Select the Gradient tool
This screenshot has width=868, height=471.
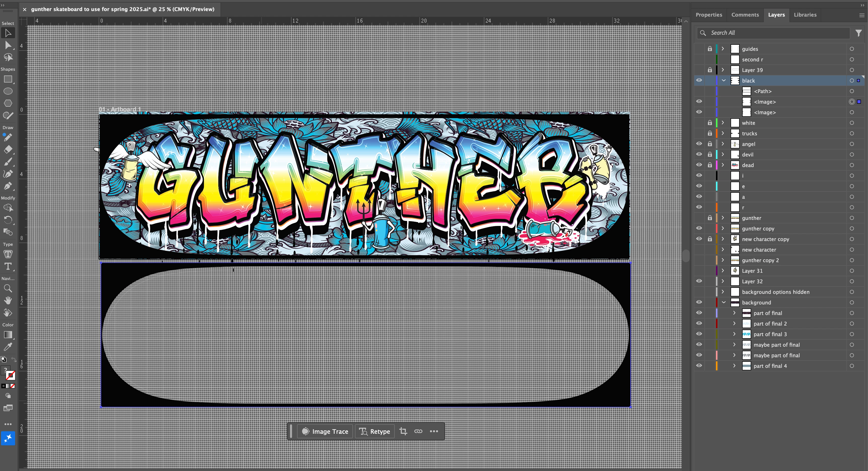coord(8,335)
